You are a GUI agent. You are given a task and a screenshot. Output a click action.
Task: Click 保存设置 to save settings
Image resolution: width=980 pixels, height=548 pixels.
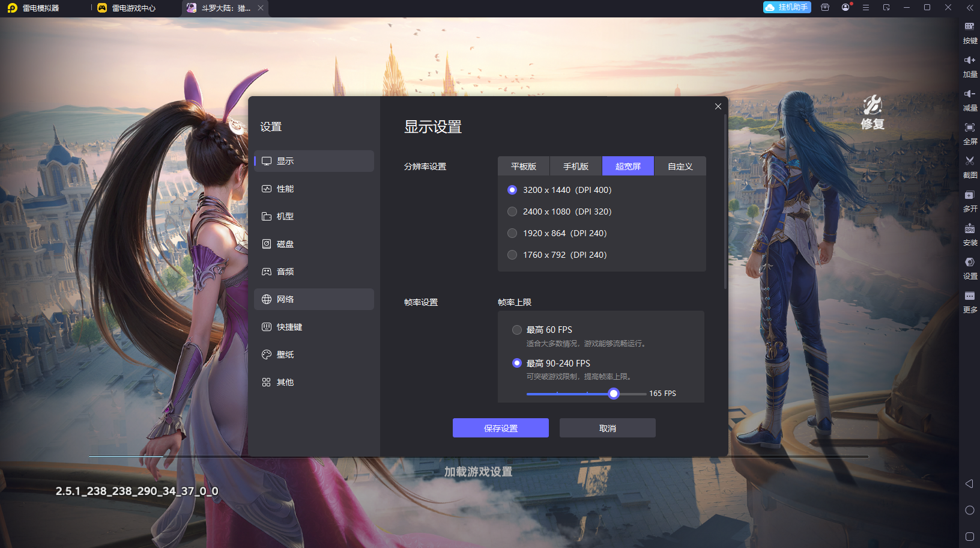coord(501,428)
